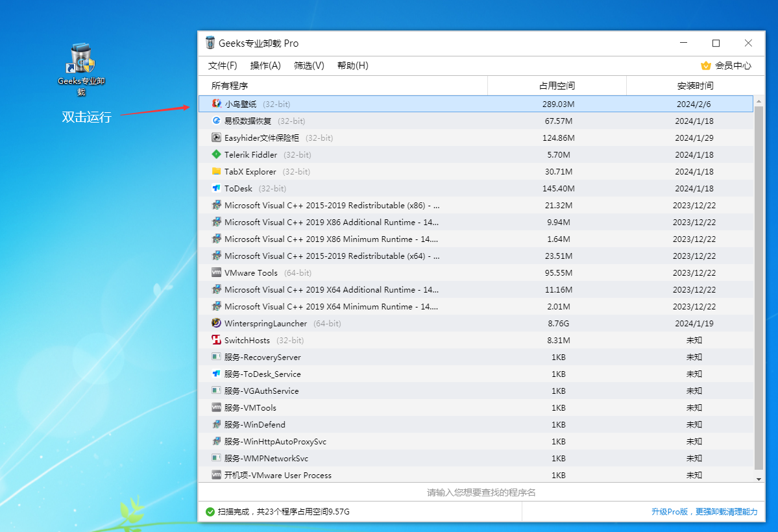Minimize the Geeks Pro window
The height and width of the screenshot is (532, 778).
pyautogui.click(x=683, y=43)
